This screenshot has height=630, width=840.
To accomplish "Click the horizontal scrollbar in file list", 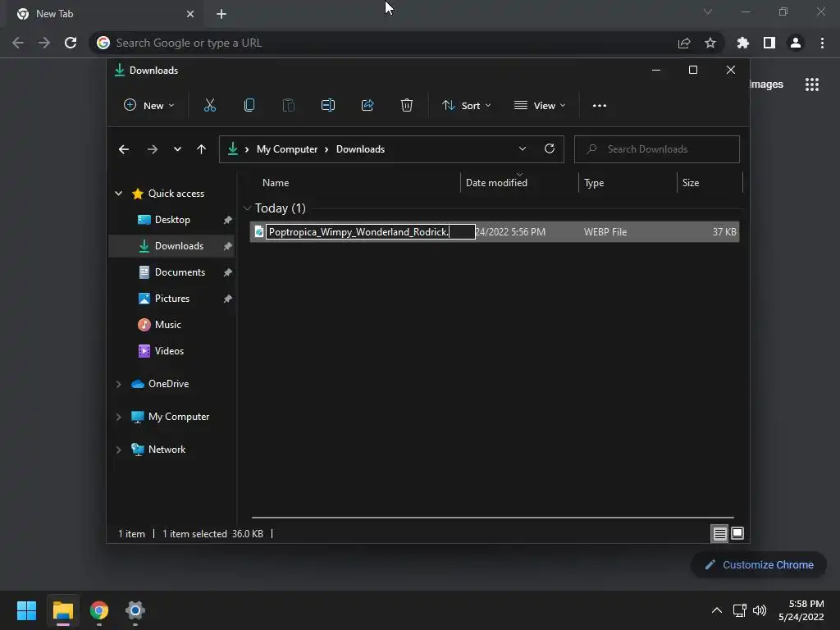I will coord(492,518).
